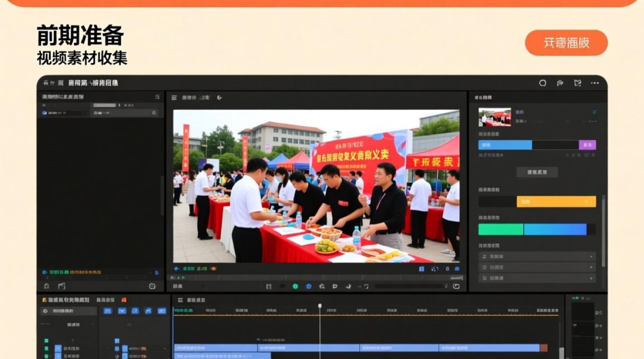Screen dimensions: 644x359
Task: Switch to the second tab in the bottom-left panel
Action: point(105,300)
